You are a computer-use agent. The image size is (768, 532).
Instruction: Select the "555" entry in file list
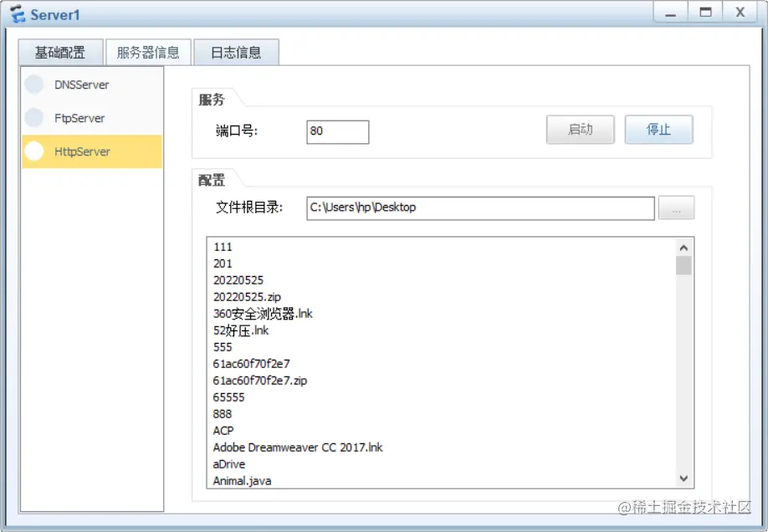[223, 347]
